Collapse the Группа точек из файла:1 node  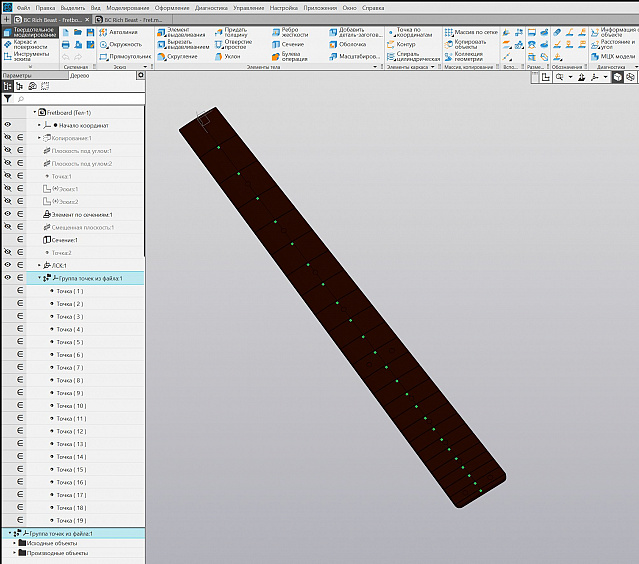point(39,278)
